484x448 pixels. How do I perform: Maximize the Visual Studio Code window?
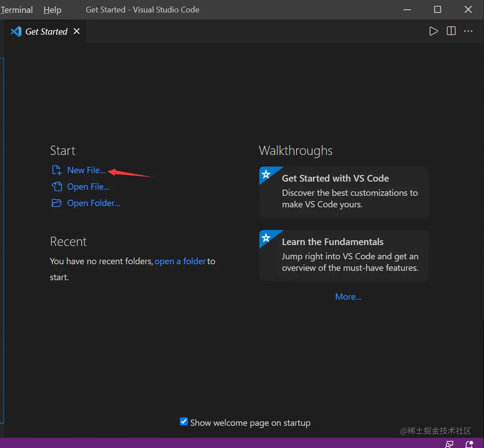[x=437, y=10]
